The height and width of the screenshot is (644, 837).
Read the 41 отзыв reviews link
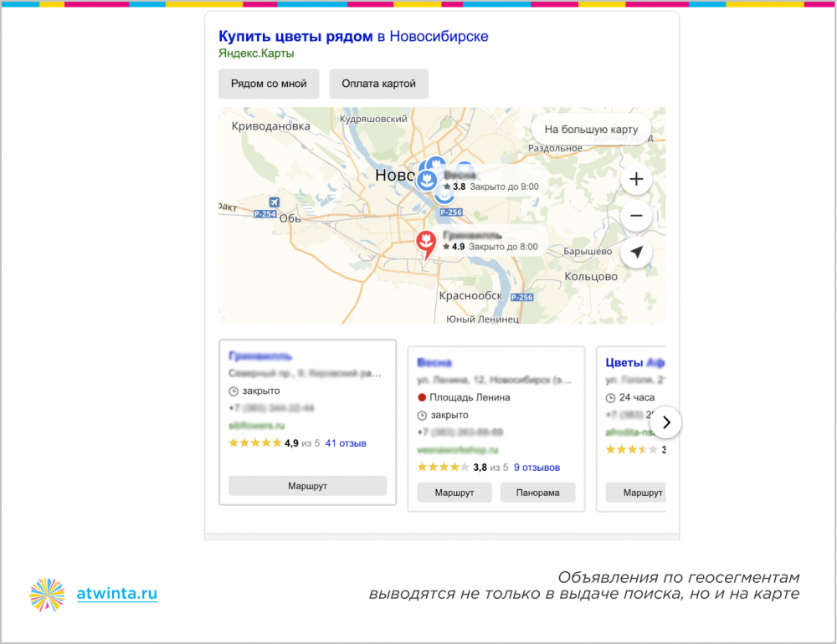[x=346, y=443]
